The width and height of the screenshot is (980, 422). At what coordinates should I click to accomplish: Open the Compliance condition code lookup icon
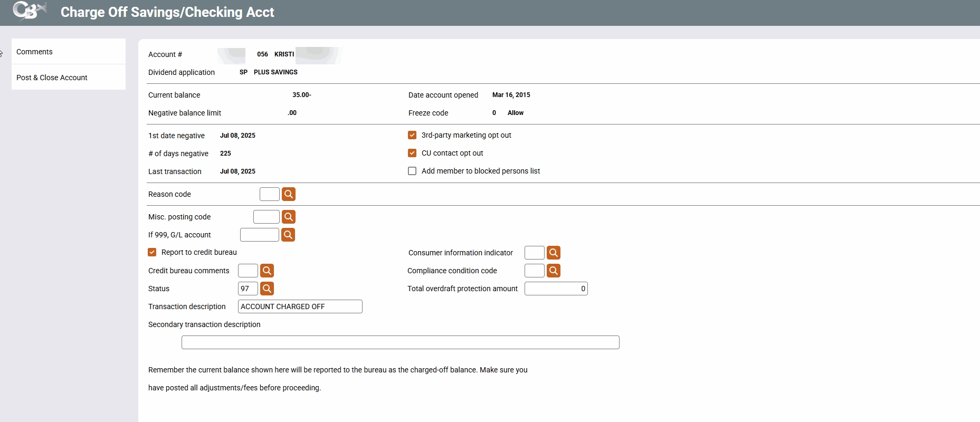(x=553, y=271)
